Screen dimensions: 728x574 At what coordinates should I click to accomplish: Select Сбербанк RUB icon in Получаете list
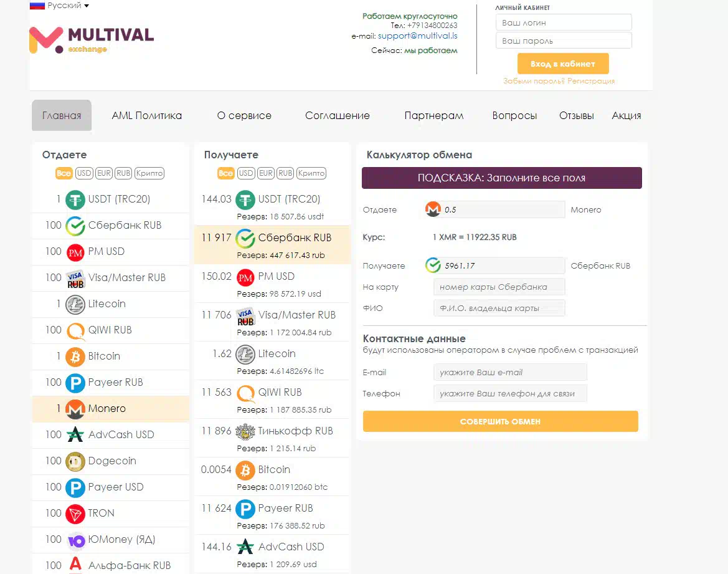click(x=245, y=239)
